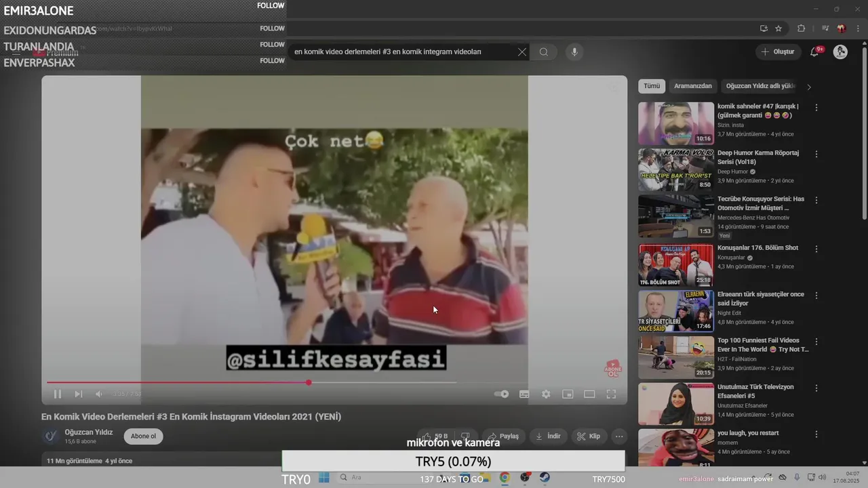Open options menu for Deep Humor video
The image size is (868, 488).
[x=816, y=154]
